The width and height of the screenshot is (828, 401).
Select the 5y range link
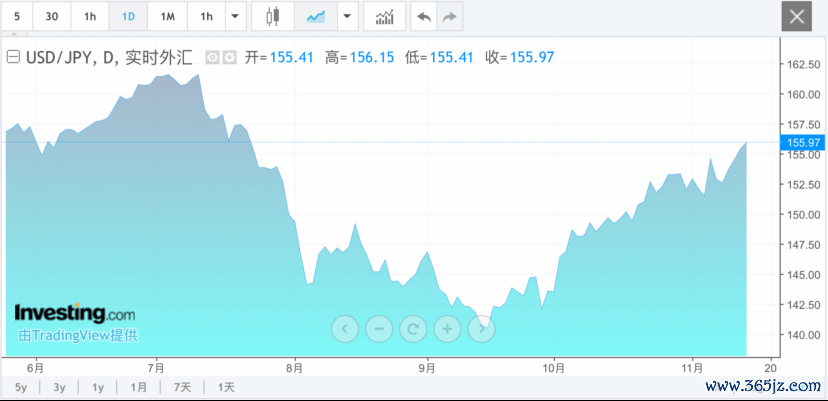pos(21,387)
